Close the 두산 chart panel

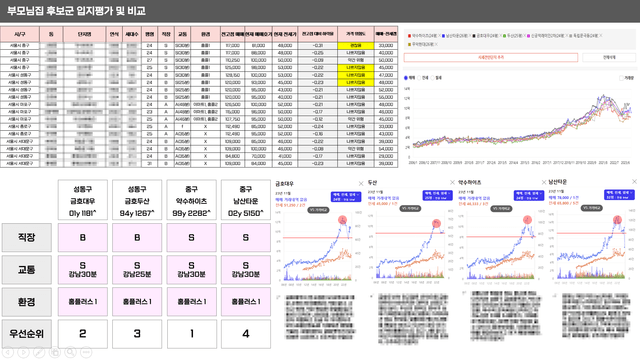coord(452,182)
